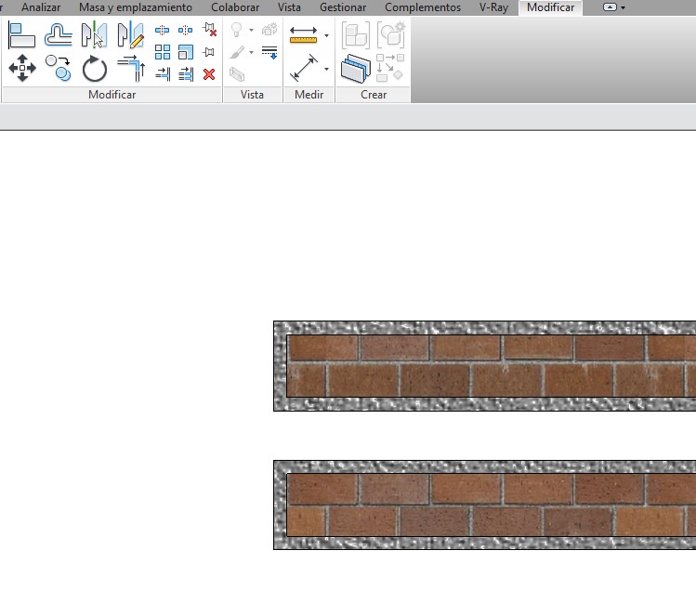Activate the Rotate tool
Viewport: 696px width, 616px height.
tap(95, 69)
